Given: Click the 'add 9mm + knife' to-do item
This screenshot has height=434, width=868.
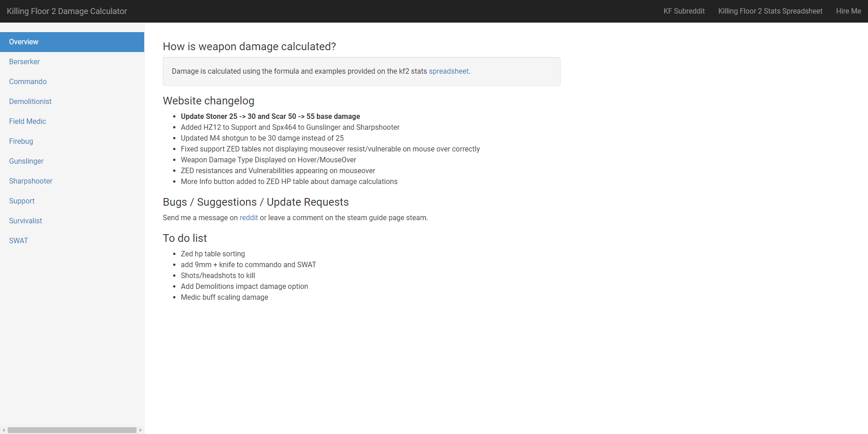Looking at the screenshot, I should 248,265.
